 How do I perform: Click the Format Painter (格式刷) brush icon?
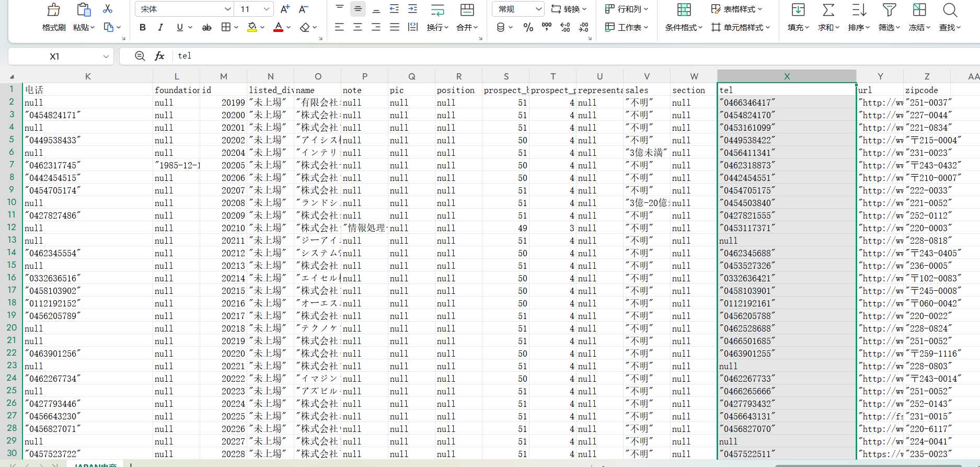coord(53,10)
